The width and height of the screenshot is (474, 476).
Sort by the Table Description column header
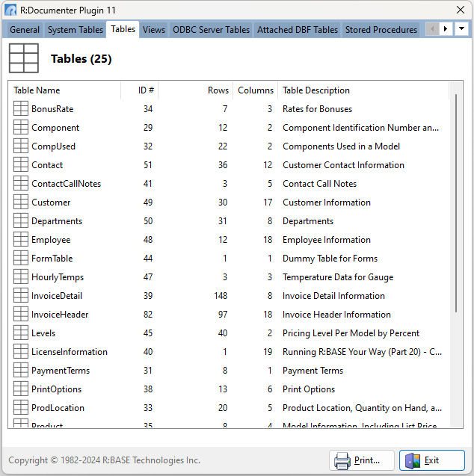(x=363, y=90)
